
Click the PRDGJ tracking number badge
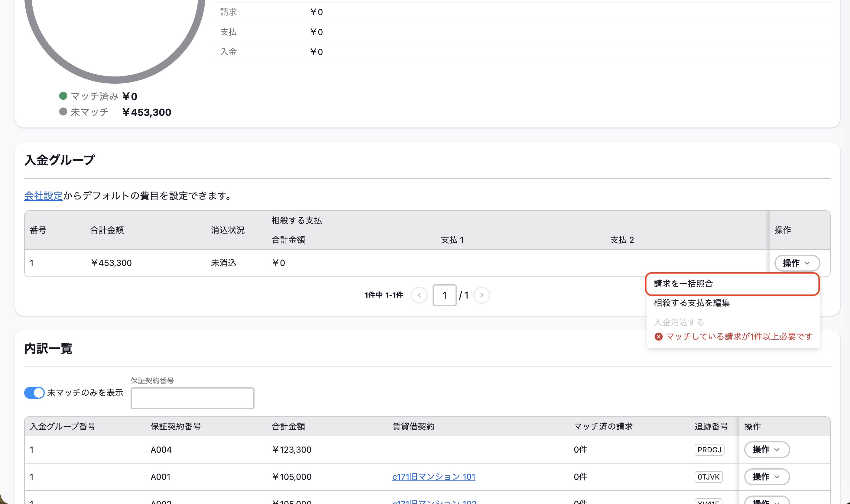pyautogui.click(x=709, y=450)
